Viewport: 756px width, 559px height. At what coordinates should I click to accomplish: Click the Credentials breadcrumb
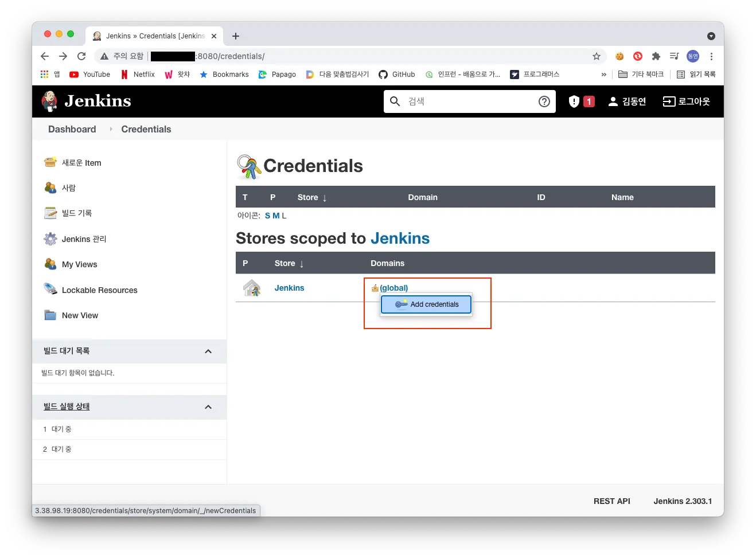pos(146,129)
